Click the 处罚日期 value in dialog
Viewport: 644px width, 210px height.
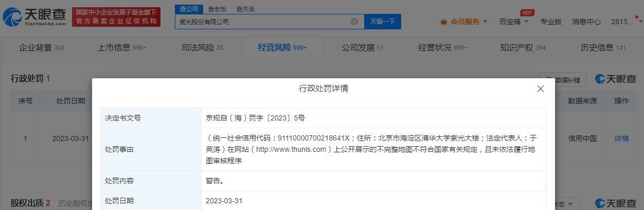[224, 201]
